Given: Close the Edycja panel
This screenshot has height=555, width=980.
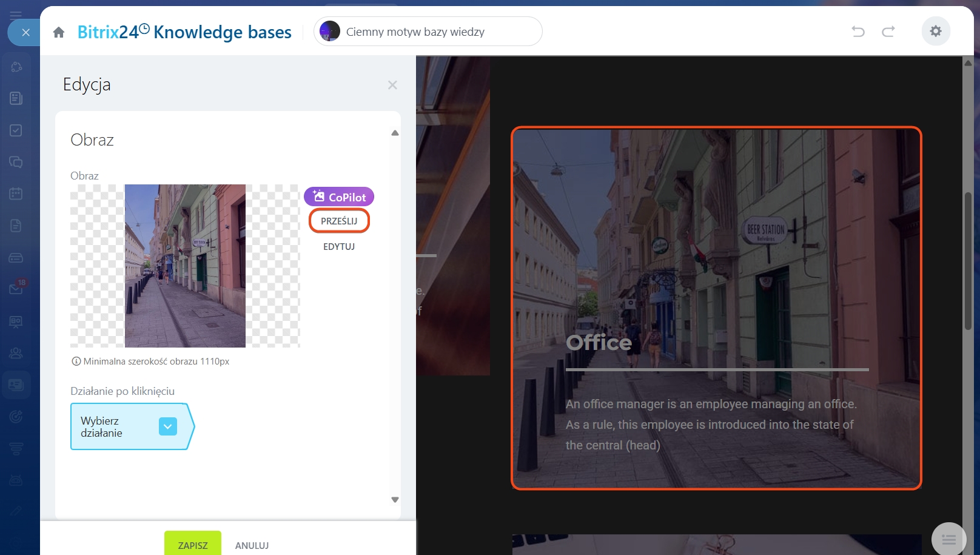Looking at the screenshot, I should pyautogui.click(x=392, y=85).
